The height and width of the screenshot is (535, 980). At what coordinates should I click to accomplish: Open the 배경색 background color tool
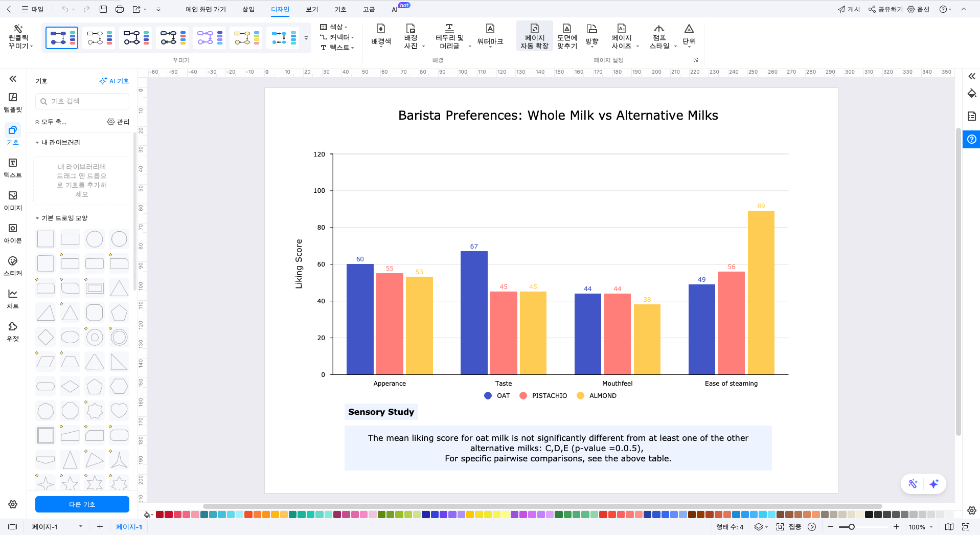[x=381, y=35]
